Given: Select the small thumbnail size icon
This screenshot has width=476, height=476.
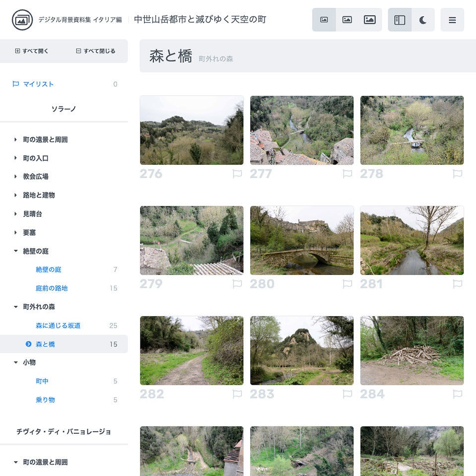Looking at the screenshot, I should coord(324,19).
